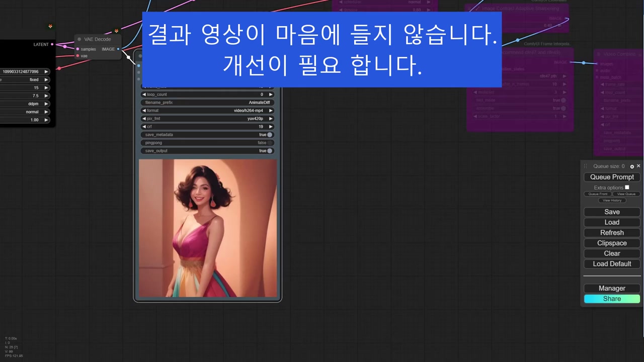This screenshot has height=362, width=644.
Task: Toggle pingpong switch
Action: pos(270,143)
